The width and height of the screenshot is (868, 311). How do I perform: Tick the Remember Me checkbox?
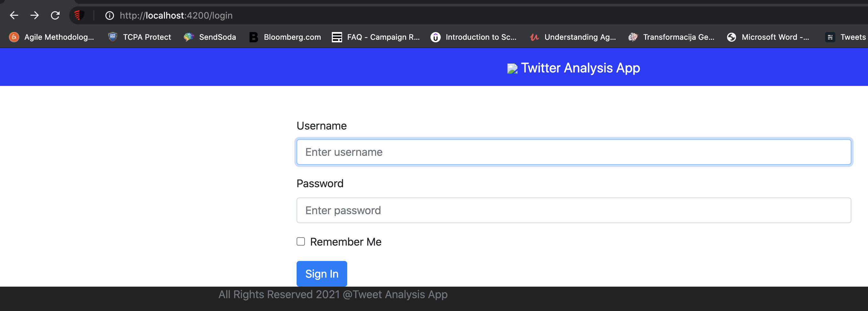(300, 241)
